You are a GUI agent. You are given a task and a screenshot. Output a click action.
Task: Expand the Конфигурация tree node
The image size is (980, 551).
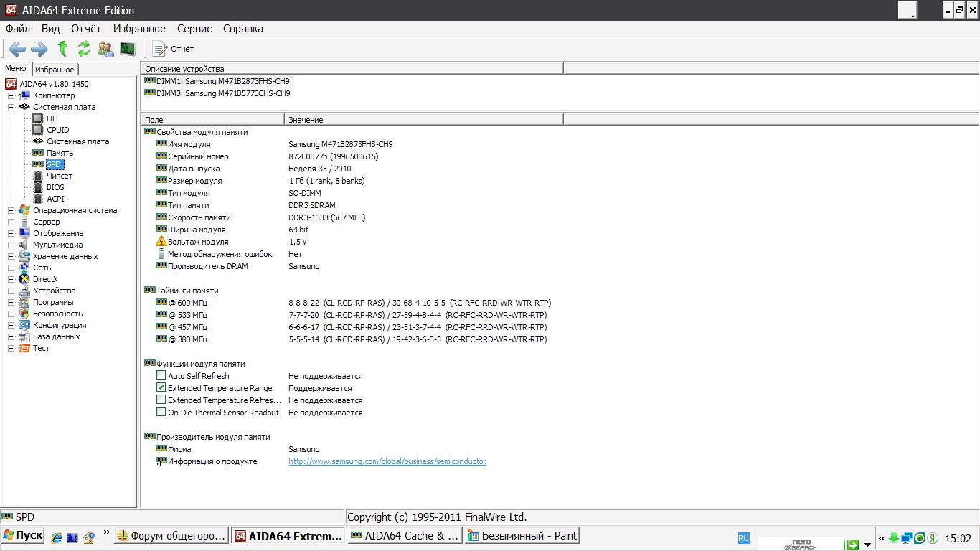pyautogui.click(x=11, y=325)
